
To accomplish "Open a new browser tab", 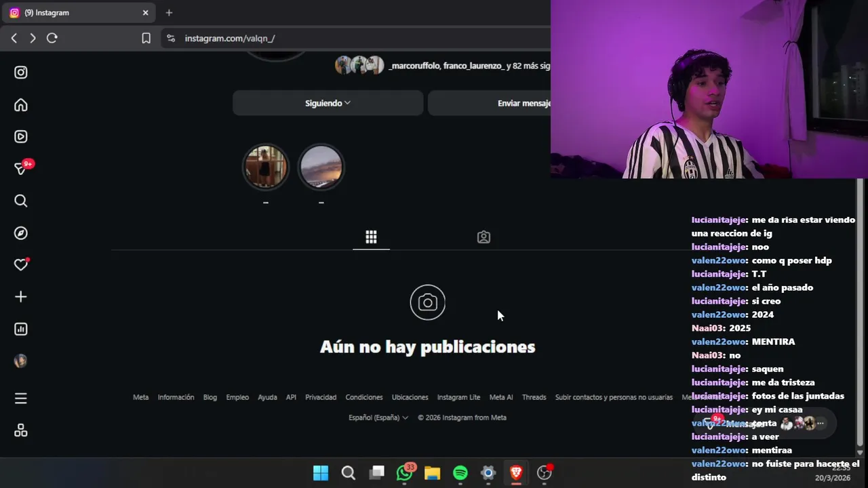I will coord(169,12).
